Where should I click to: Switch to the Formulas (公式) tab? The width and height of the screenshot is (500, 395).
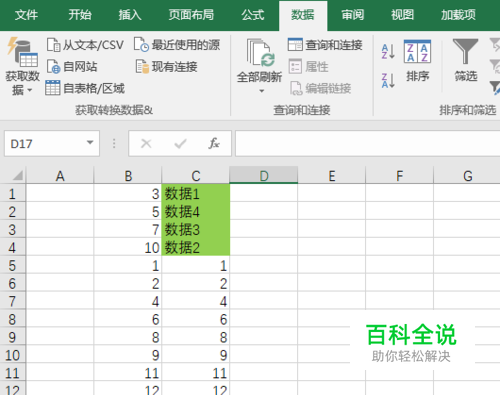(253, 15)
